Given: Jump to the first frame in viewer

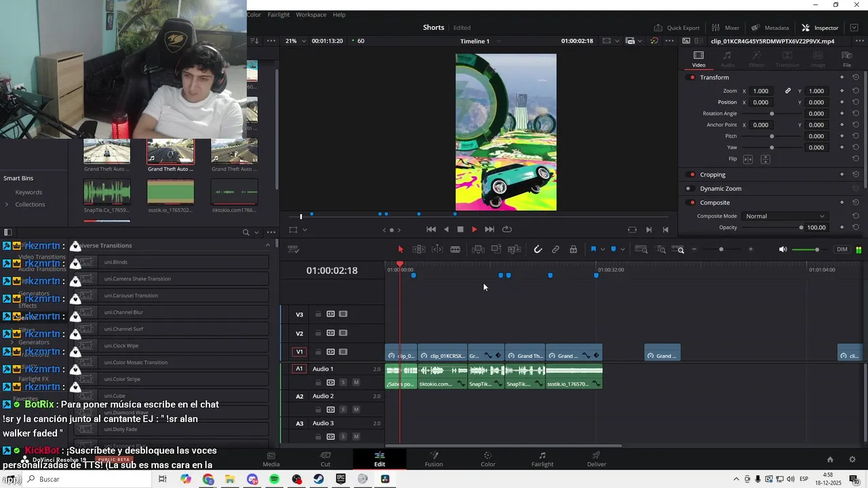Looking at the screenshot, I should [431, 230].
